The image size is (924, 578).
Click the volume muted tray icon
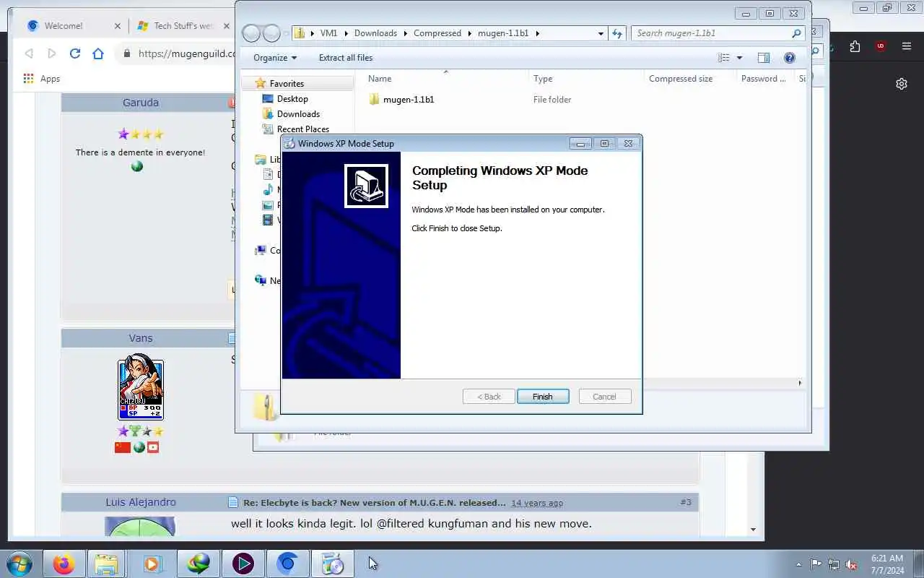[x=851, y=564]
